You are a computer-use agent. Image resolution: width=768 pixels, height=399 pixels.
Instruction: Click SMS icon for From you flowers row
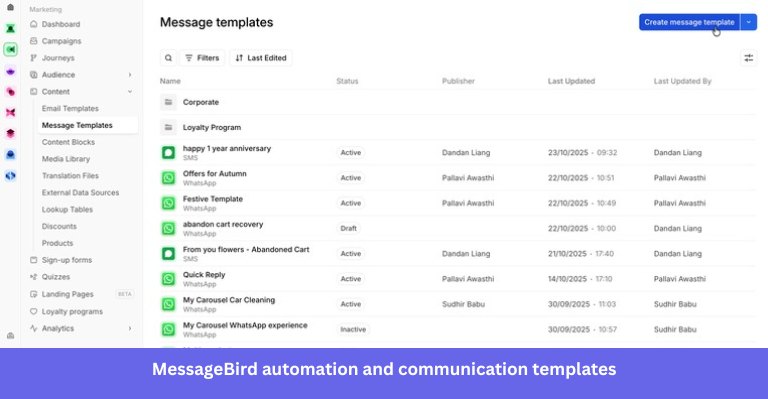click(x=168, y=254)
